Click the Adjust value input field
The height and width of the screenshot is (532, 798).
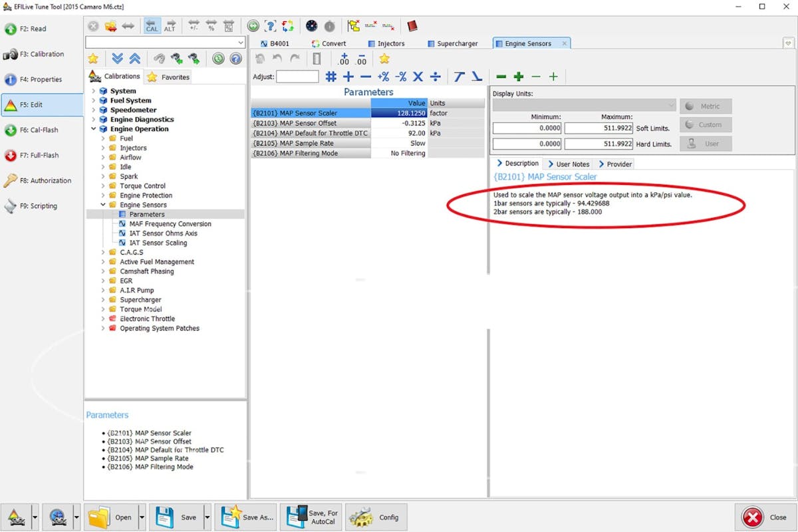pyautogui.click(x=297, y=76)
